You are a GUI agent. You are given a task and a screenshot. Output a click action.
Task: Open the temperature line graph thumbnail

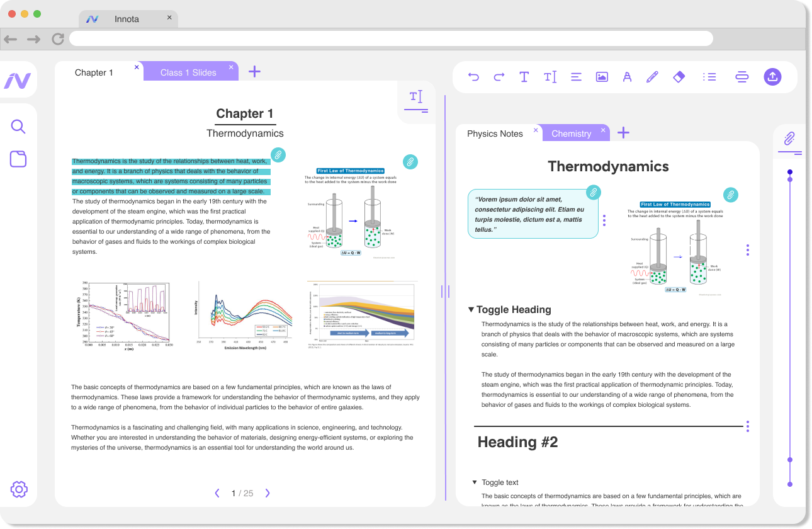[x=124, y=316]
